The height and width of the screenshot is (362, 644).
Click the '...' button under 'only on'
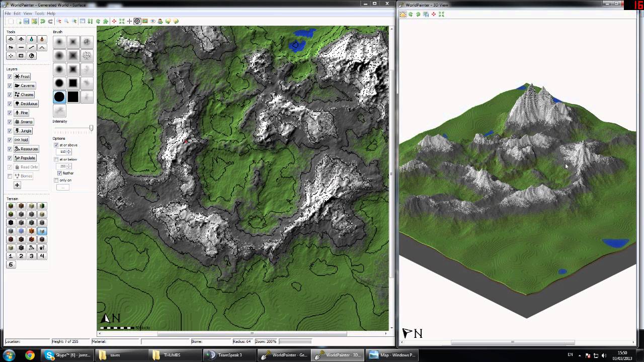(63, 188)
